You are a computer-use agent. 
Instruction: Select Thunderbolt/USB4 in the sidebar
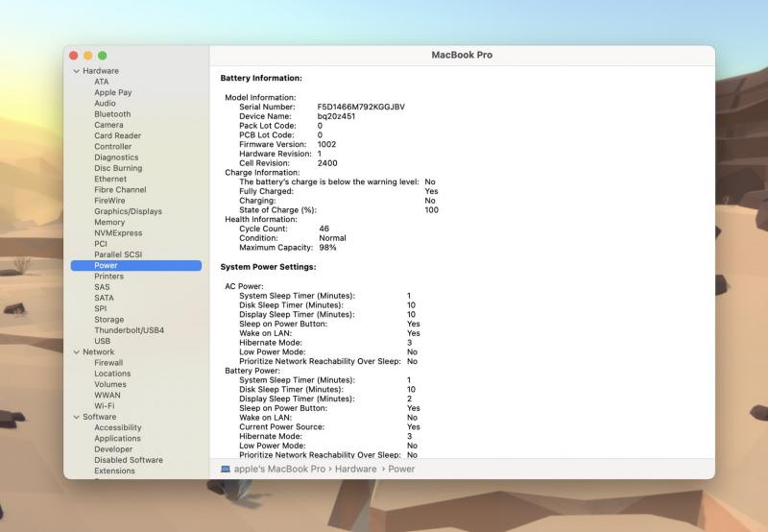point(129,330)
